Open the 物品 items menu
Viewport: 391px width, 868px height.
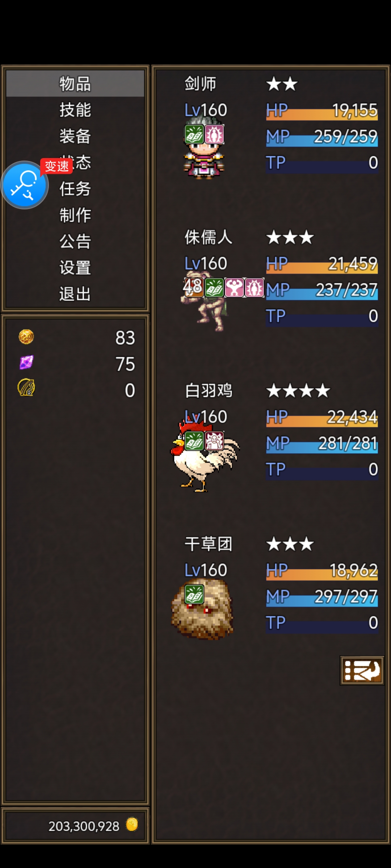[x=75, y=84]
